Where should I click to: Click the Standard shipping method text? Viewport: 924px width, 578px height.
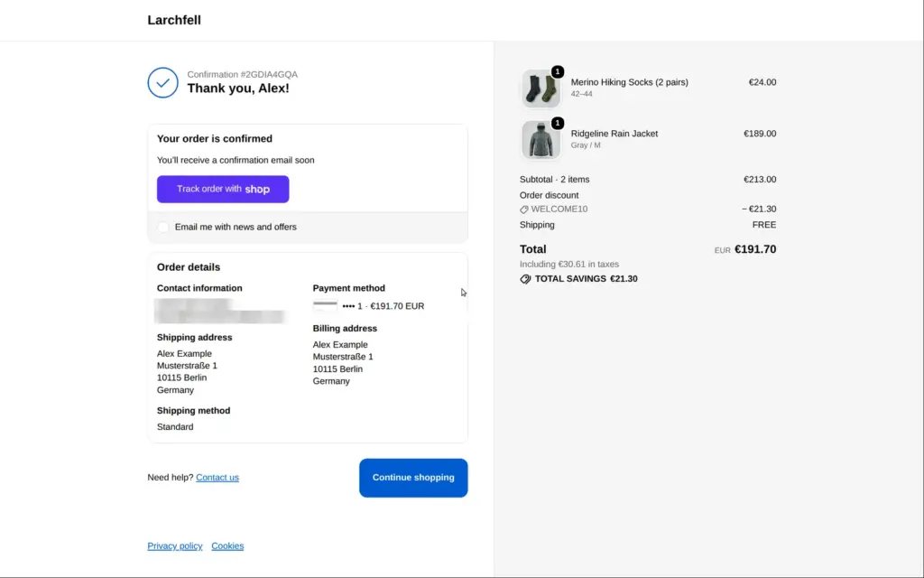pos(175,427)
